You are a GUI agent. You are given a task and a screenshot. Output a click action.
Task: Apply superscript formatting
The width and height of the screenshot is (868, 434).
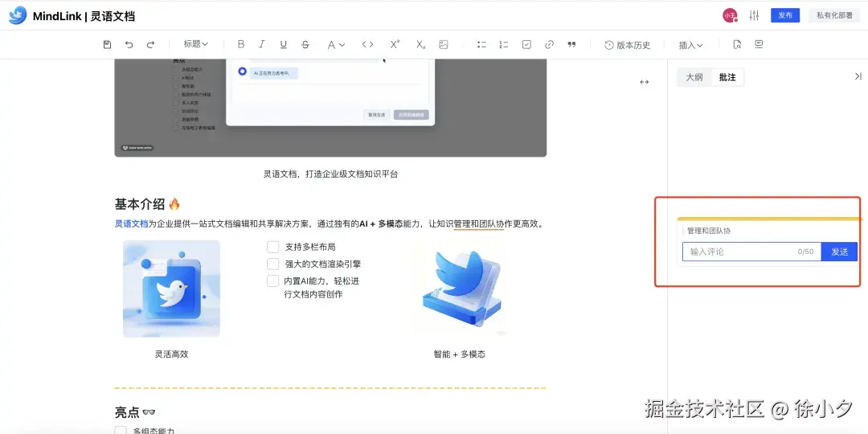[395, 45]
